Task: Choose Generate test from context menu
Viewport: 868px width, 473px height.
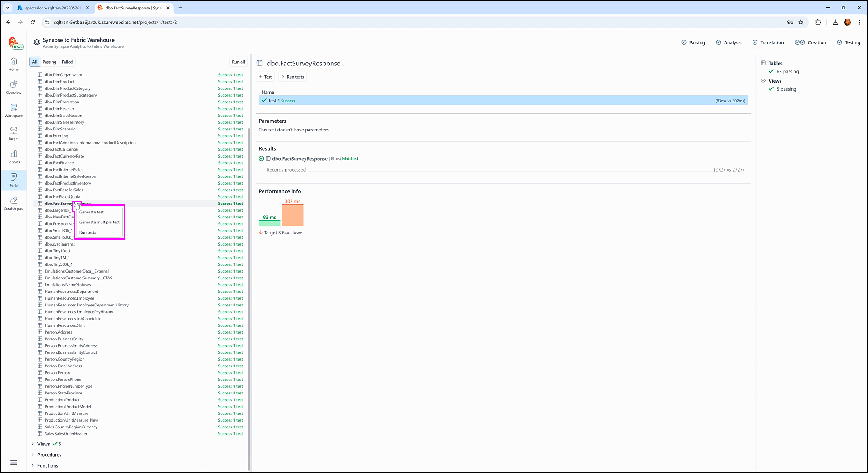Action: click(92, 212)
